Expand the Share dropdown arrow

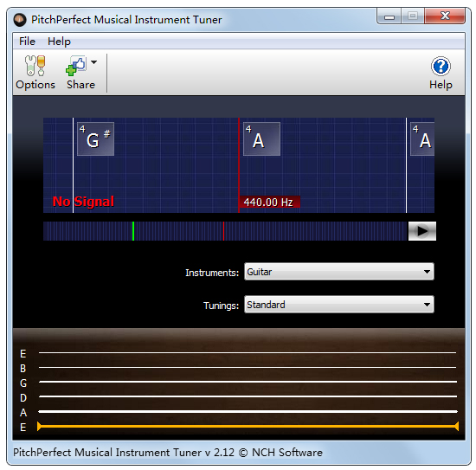point(94,62)
